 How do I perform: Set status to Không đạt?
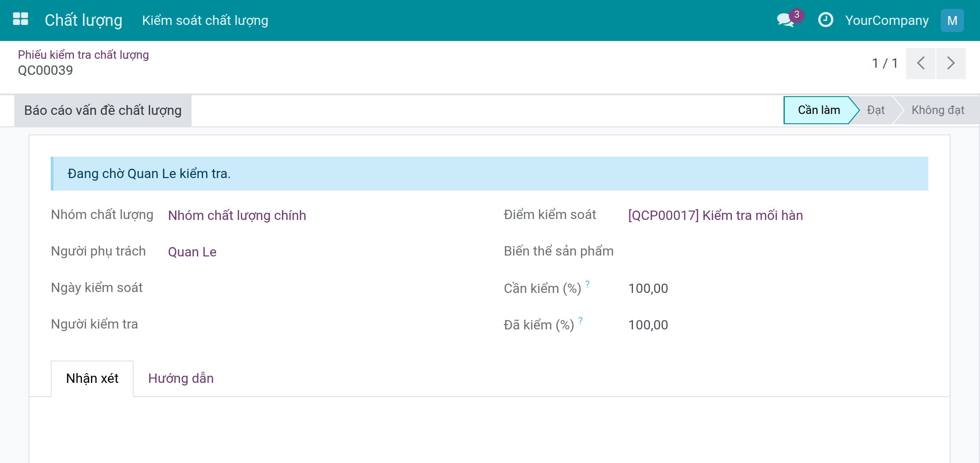pyautogui.click(x=938, y=110)
